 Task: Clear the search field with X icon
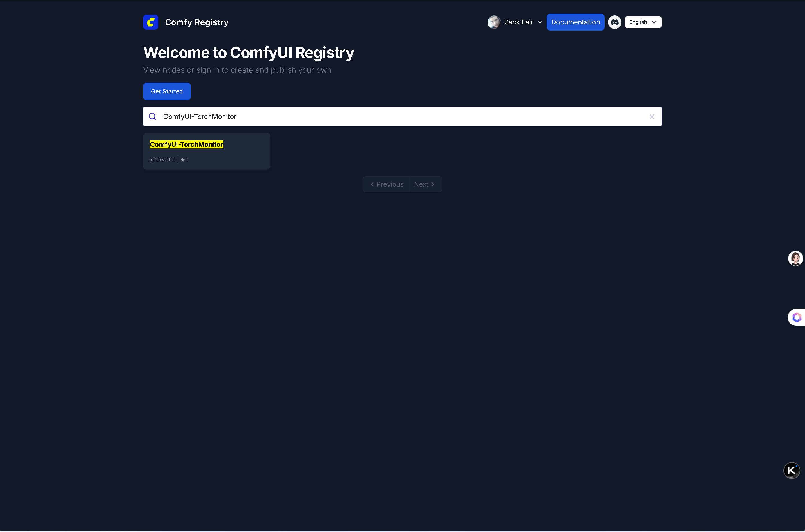(651, 116)
